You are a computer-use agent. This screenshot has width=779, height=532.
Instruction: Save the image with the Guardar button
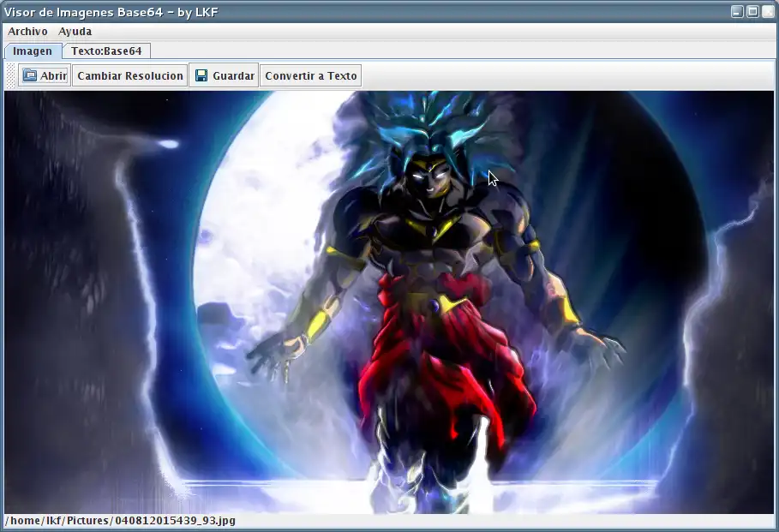pyautogui.click(x=224, y=75)
